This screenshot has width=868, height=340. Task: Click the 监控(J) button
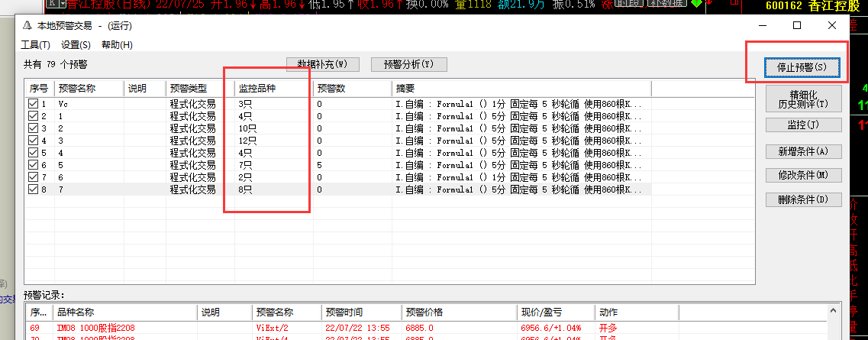pos(804,125)
